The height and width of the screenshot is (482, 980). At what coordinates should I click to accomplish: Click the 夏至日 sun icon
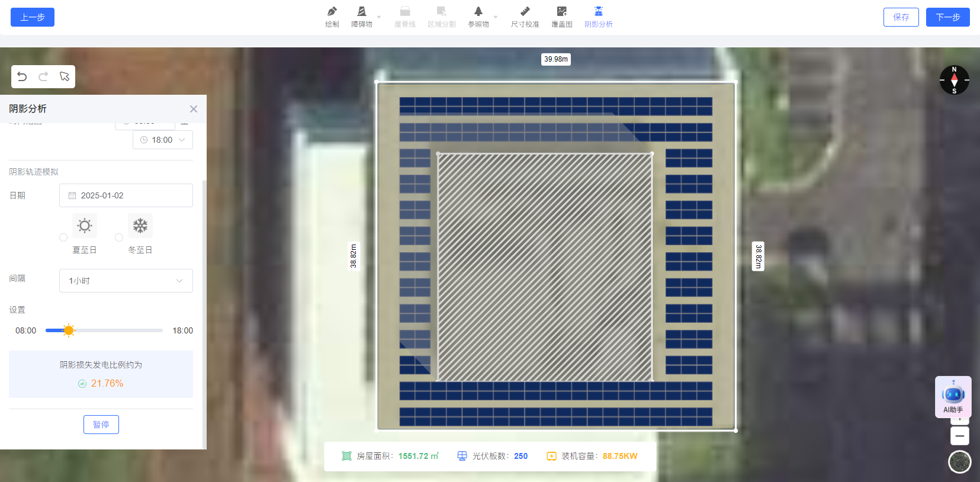85,226
